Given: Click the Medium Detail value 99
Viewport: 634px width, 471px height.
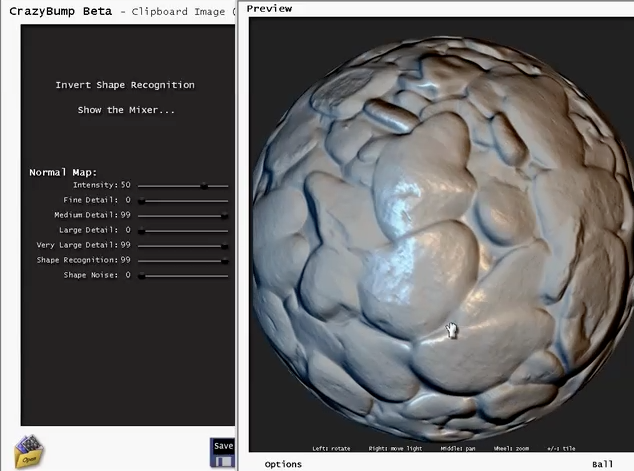Looking at the screenshot, I should tap(126, 215).
